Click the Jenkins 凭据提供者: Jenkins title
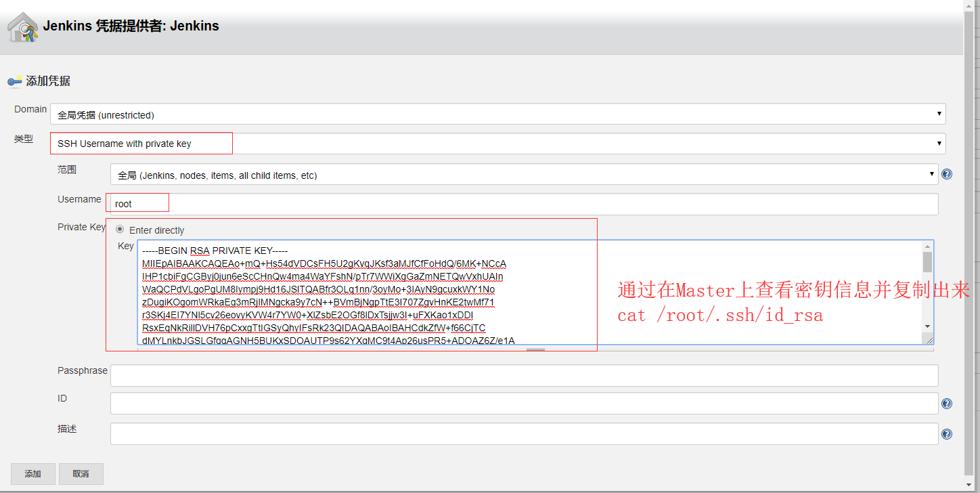This screenshot has height=493, width=980. [131, 26]
